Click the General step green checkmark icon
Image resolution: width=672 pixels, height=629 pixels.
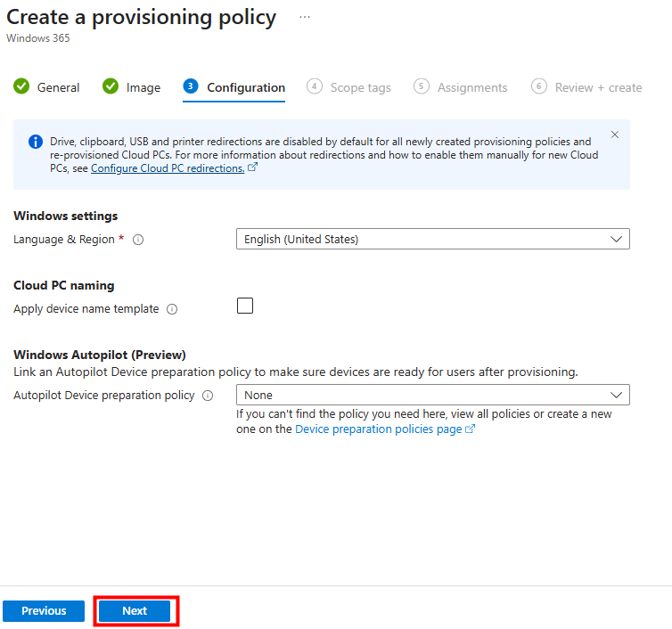point(20,86)
